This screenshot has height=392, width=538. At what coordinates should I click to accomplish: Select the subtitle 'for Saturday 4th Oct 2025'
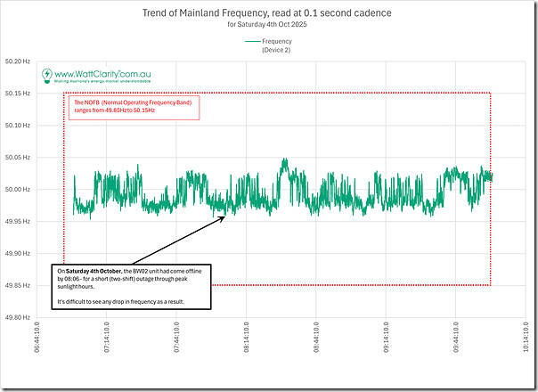[269, 25]
